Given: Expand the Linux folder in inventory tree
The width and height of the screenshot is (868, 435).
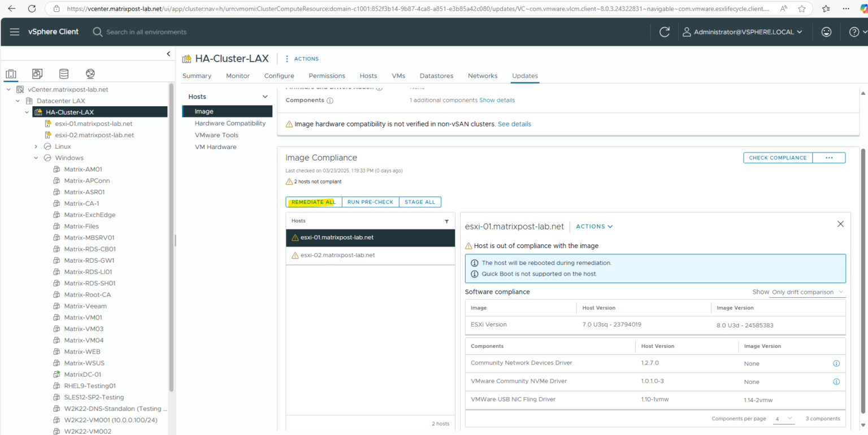Looking at the screenshot, I should pos(36,146).
